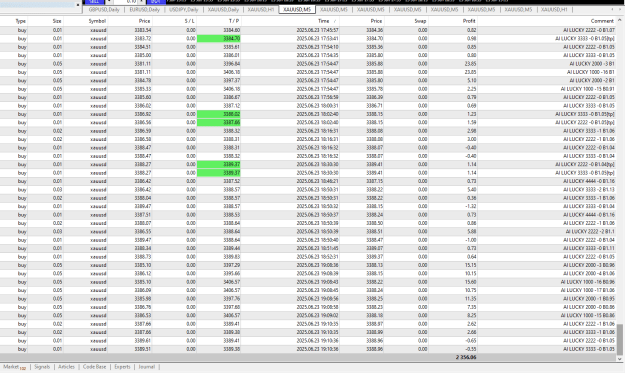
Task: Click the vertical scrollbar thumb
Action: click(x=620, y=339)
